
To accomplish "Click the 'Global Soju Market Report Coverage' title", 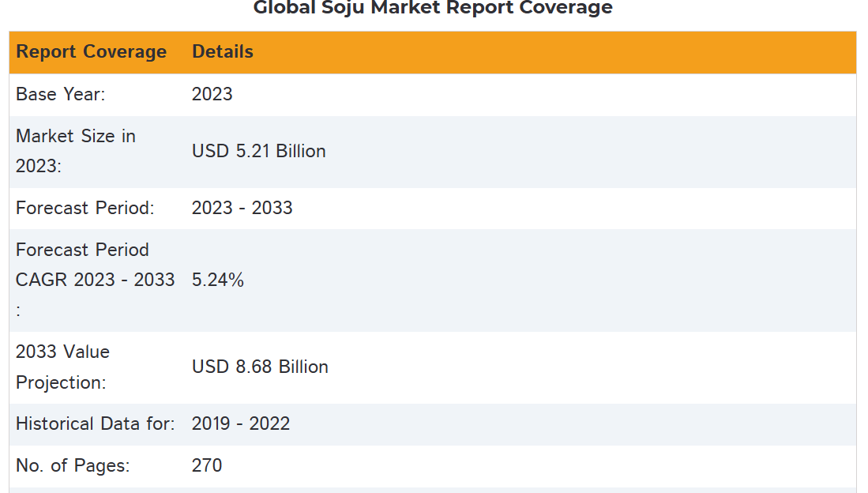I will pyautogui.click(x=433, y=8).
